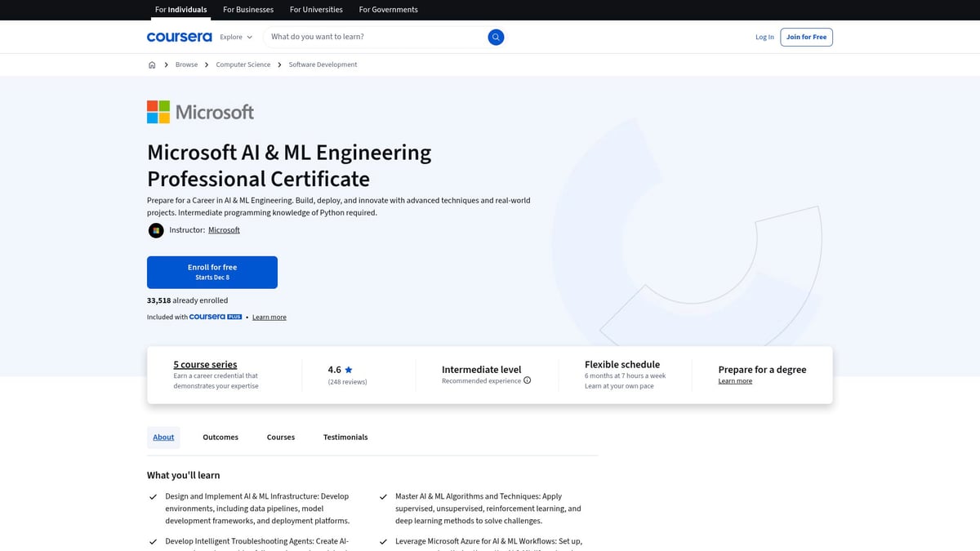Viewport: 980px width, 551px height.
Task: Click the certificate title heading
Action: click(289, 166)
